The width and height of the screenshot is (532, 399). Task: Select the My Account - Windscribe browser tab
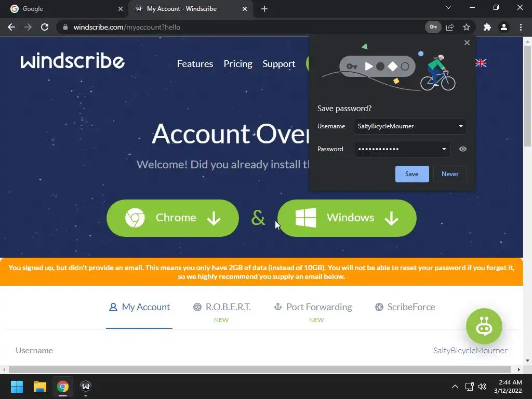click(191, 9)
